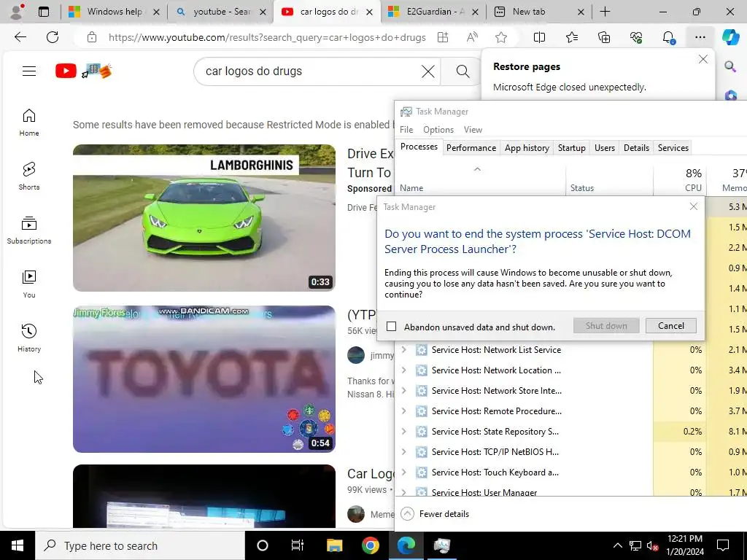Open Edge split screen button
The image size is (747, 560).
click(539, 37)
